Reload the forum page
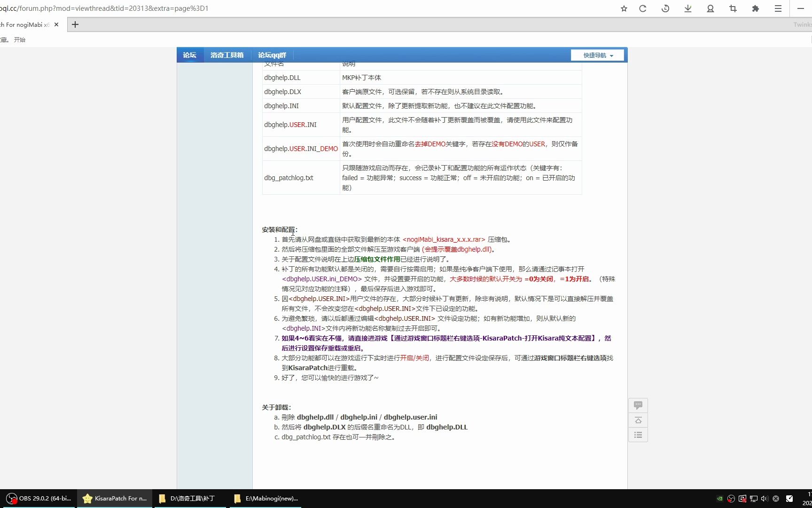 (643, 8)
